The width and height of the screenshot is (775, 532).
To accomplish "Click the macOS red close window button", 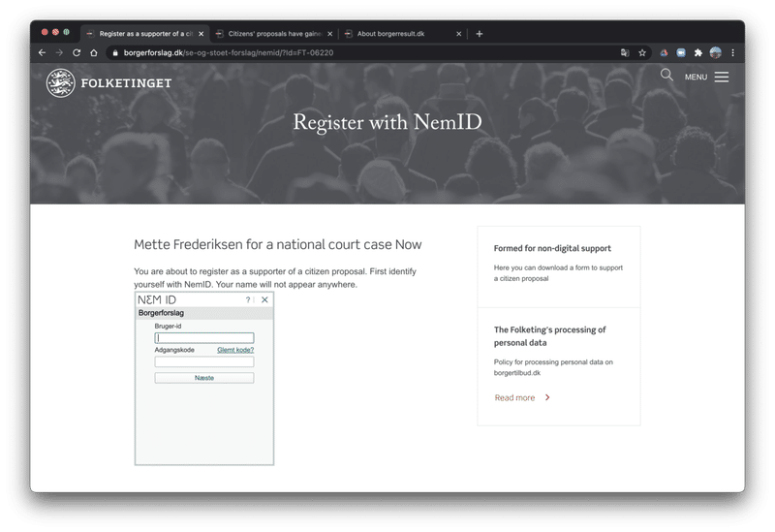I will pyautogui.click(x=45, y=32).
